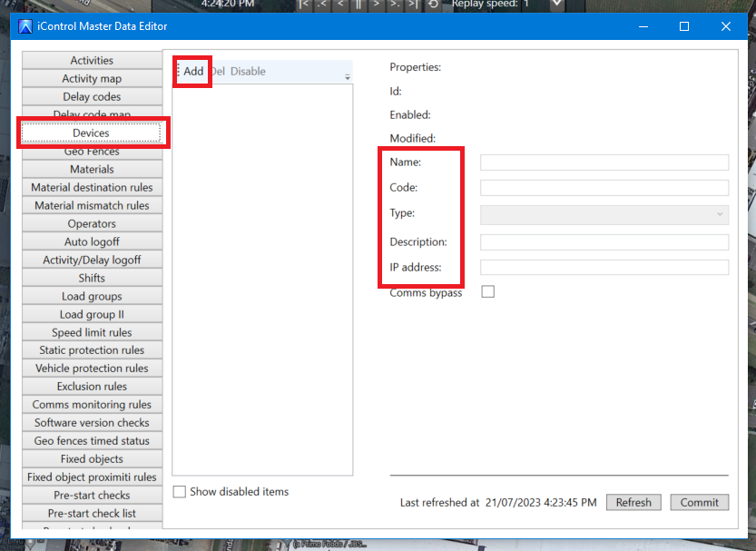The height and width of the screenshot is (551, 756).
Task: Click Add in the device toolbar
Action: click(193, 72)
